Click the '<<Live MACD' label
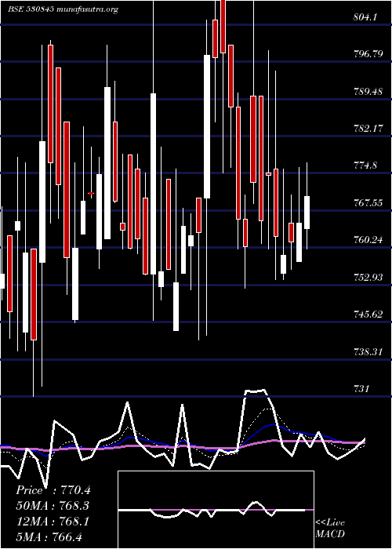Image resolution: width=392 pixels, height=549 pixels. [330, 529]
